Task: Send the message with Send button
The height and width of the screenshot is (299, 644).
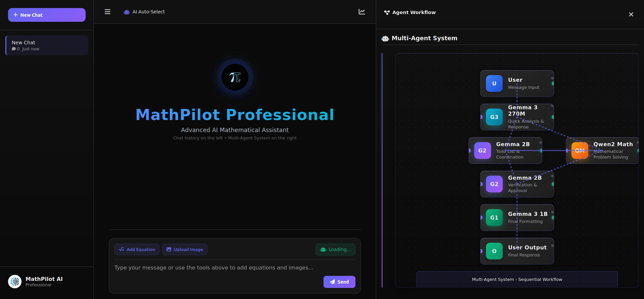Action: [339, 282]
